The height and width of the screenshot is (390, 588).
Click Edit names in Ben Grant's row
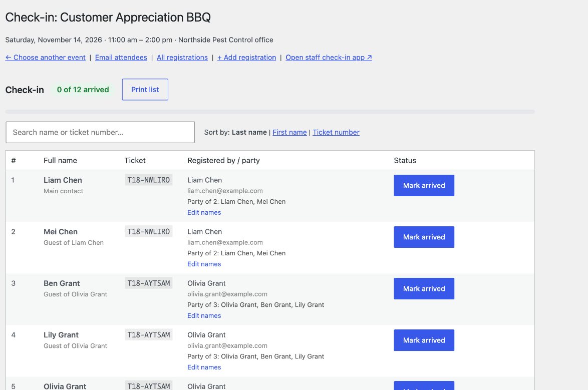[x=204, y=316]
